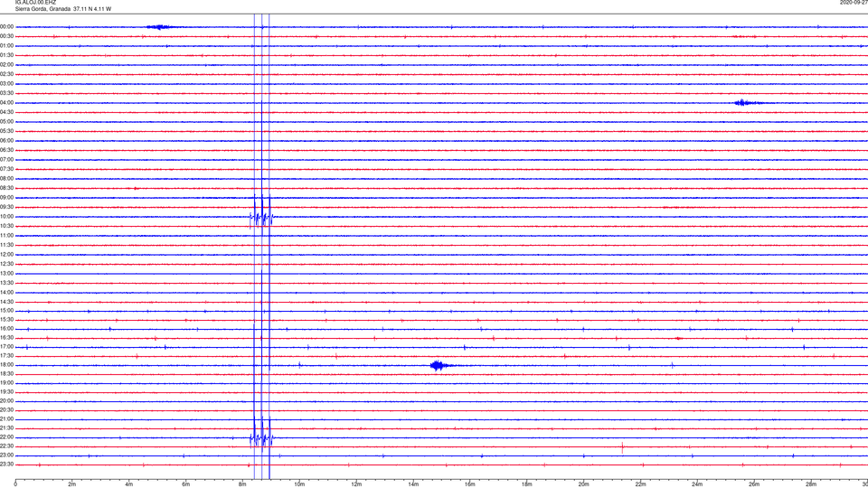Select the 03:00 trace time label

pos(7,83)
